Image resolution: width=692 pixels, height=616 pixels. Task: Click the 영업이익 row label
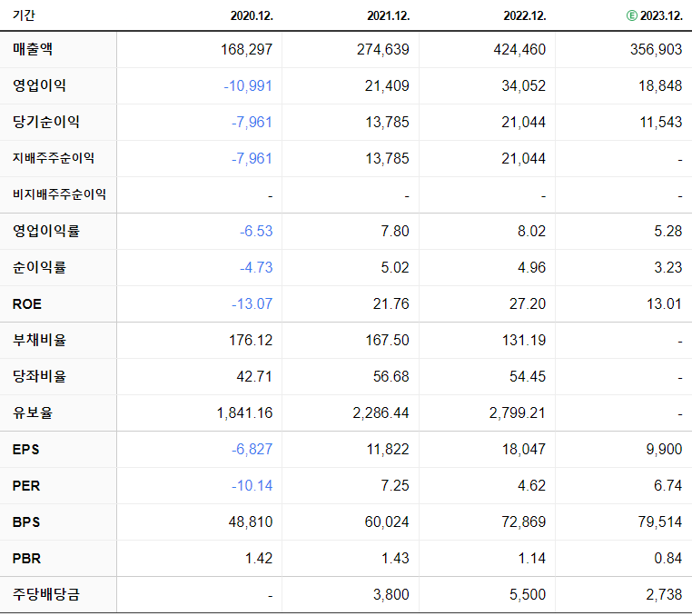pyautogui.click(x=39, y=85)
